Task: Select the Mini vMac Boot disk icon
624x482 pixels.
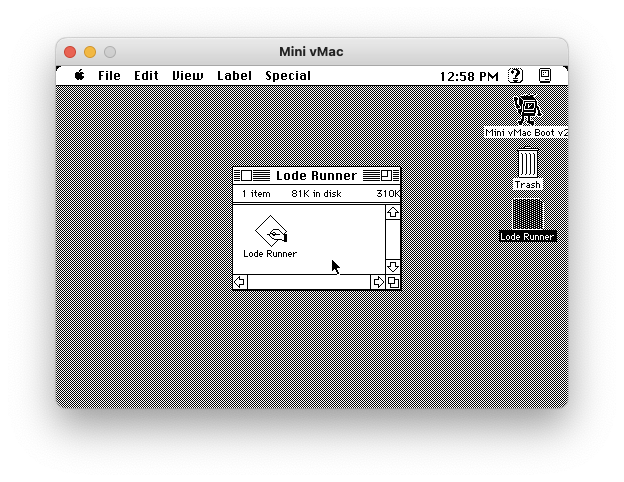Action: pyautogui.click(x=527, y=109)
